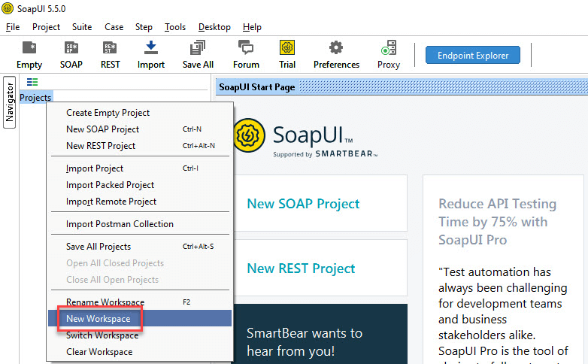
Task: Choose Switch Workspace from context menu
Action: (x=102, y=335)
